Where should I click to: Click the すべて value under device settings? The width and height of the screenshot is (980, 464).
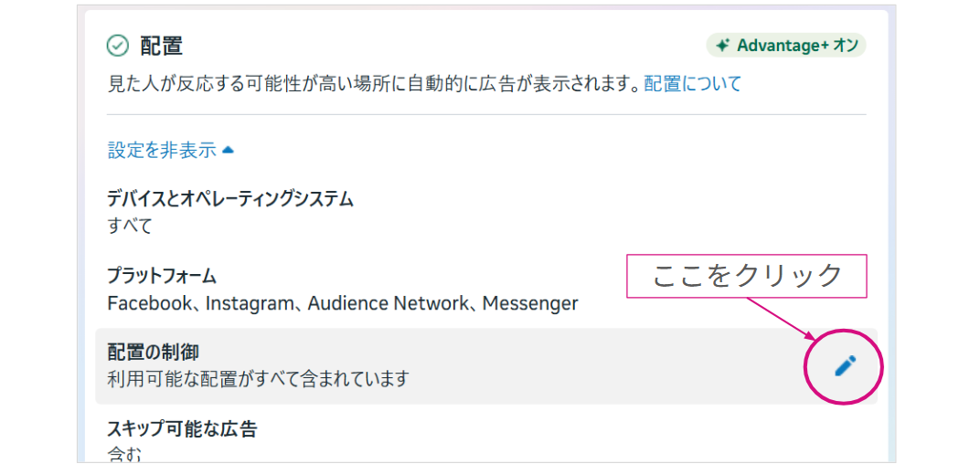[x=130, y=225]
